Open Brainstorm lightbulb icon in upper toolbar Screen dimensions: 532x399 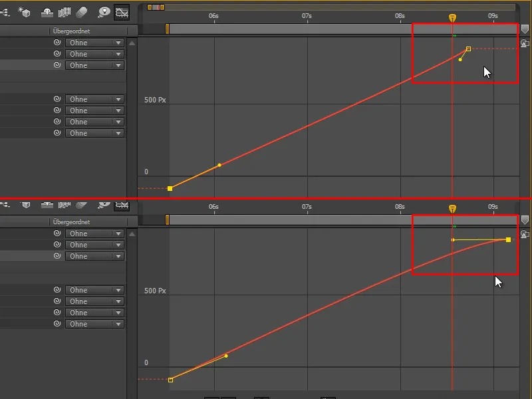104,12
